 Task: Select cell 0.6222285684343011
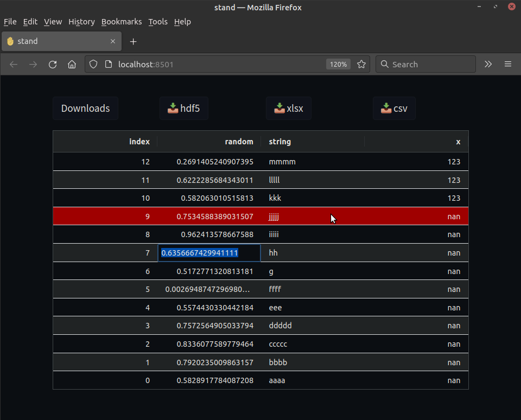tap(209, 180)
